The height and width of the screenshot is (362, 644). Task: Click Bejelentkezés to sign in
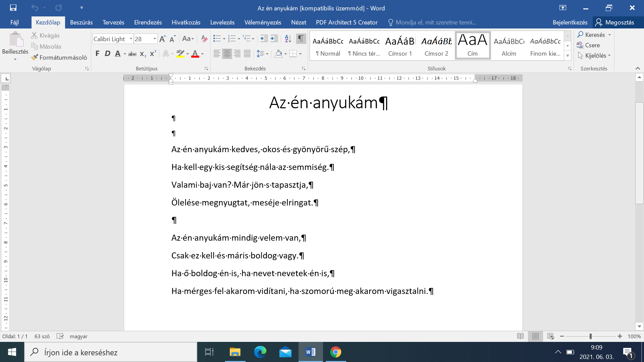570,22
